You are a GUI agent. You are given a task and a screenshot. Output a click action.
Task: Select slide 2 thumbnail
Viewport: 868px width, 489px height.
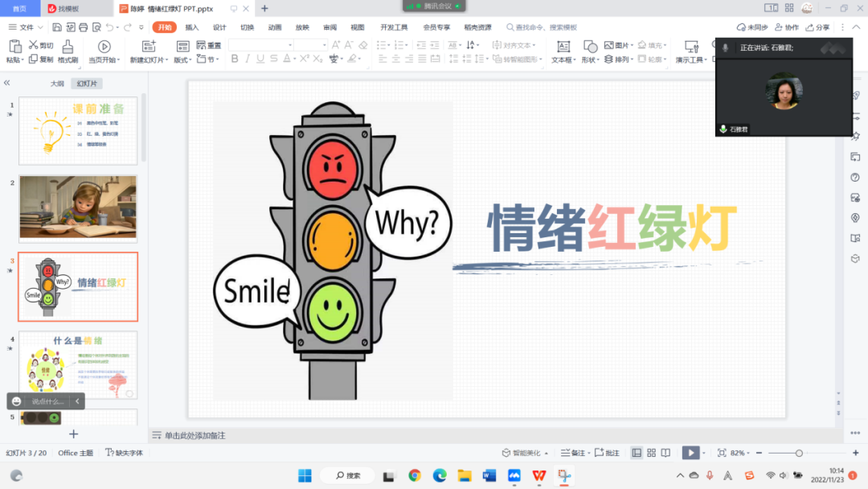(x=77, y=208)
